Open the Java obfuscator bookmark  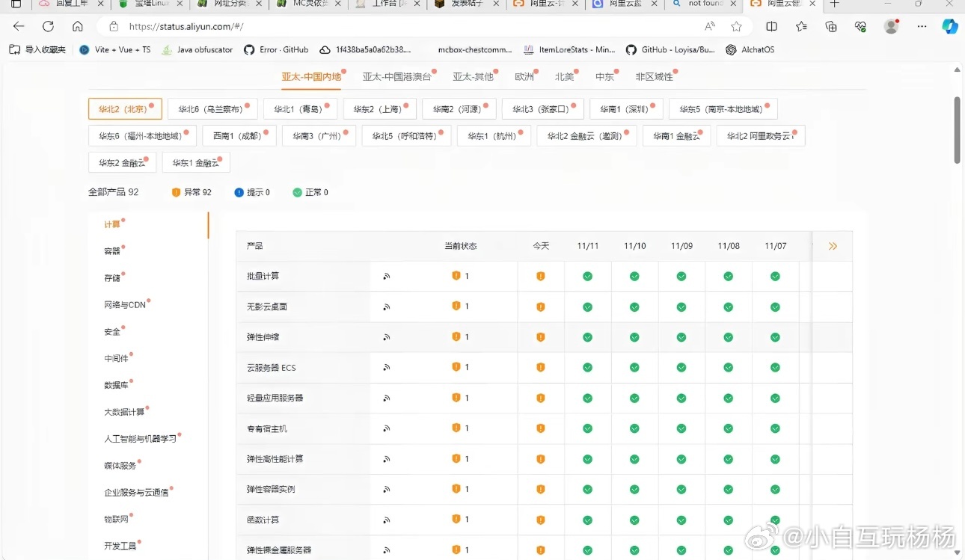pos(196,50)
